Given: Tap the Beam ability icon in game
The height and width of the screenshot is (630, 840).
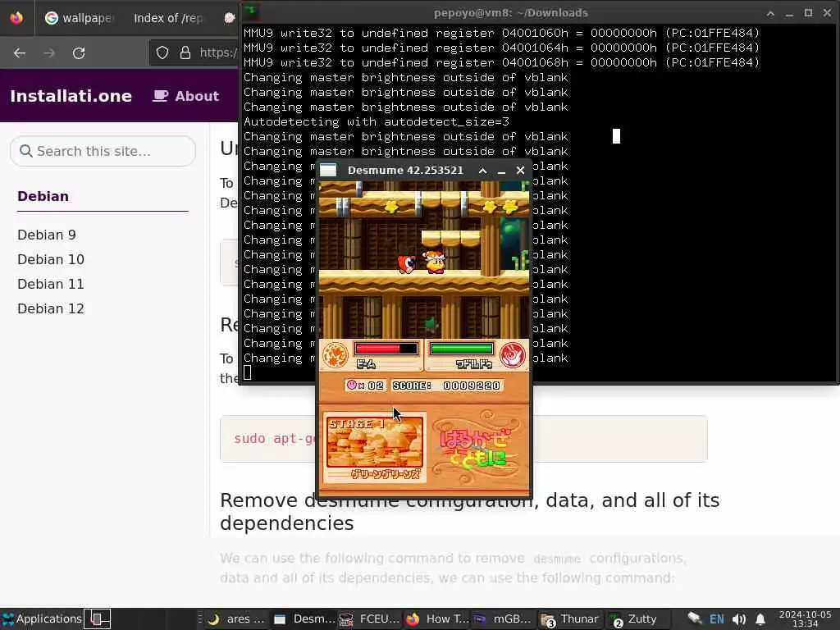Looking at the screenshot, I should (336, 354).
